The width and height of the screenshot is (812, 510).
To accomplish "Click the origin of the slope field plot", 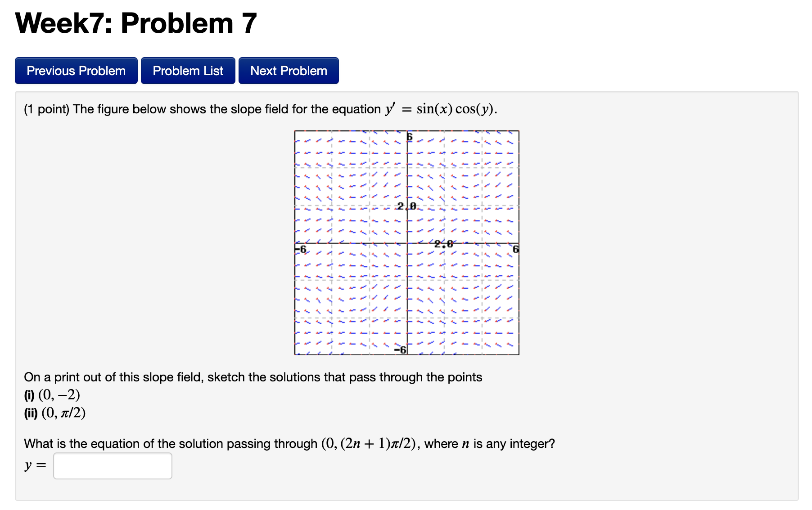I will pos(407,243).
